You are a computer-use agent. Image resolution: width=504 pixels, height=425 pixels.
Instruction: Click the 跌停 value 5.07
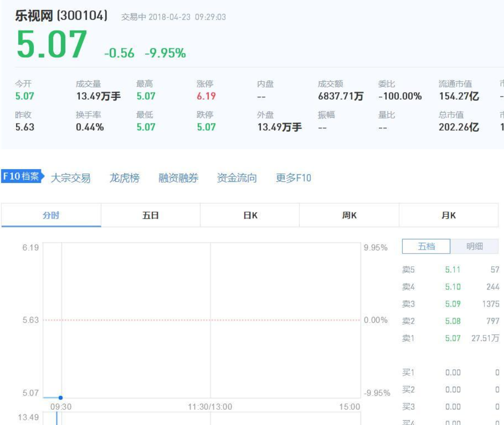tap(206, 127)
